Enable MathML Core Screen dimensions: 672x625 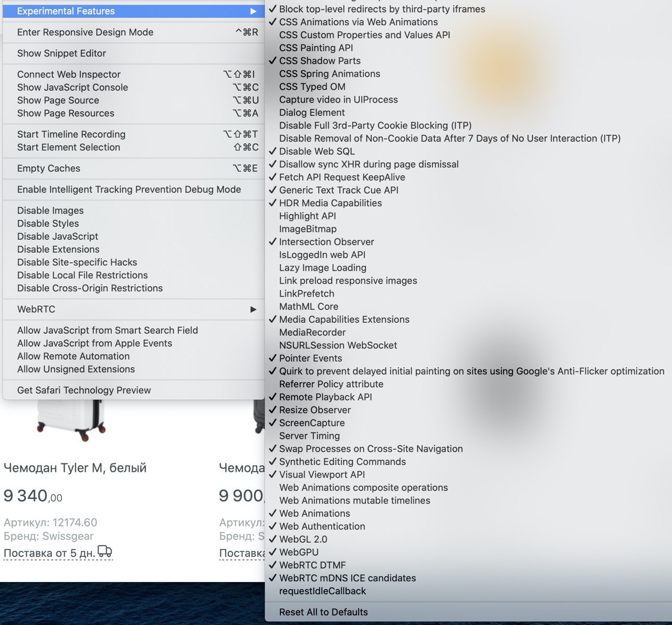(468, 306)
